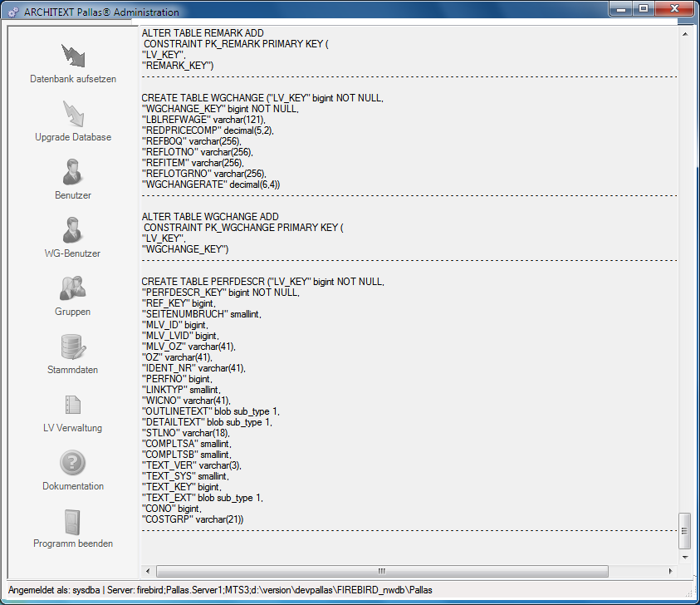Screen dimensions: 700x605
Task: Click the Datenbank aufsetzen arrow icon
Action: click(73, 56)
